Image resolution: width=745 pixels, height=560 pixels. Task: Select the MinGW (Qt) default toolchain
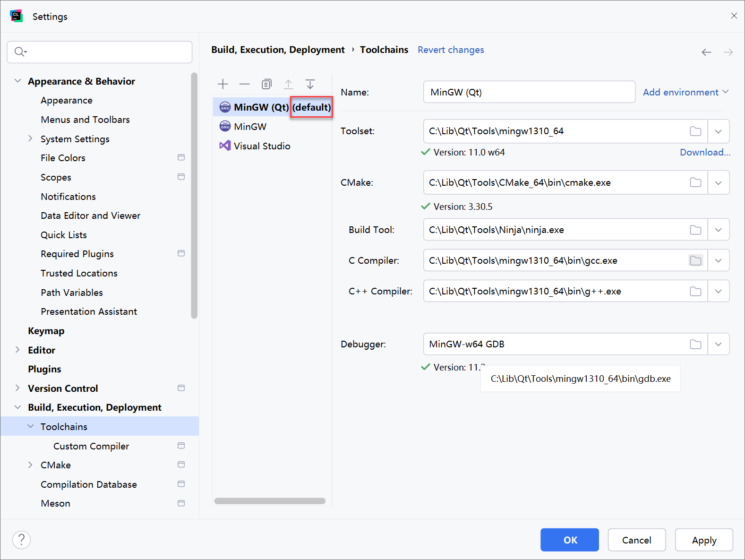[273, 107]
